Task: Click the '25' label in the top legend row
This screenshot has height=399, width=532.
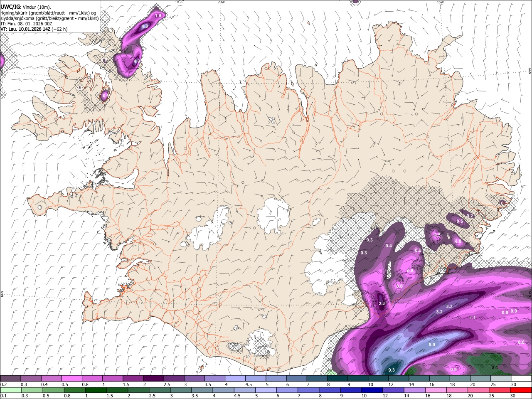Action: coord(494,384)
